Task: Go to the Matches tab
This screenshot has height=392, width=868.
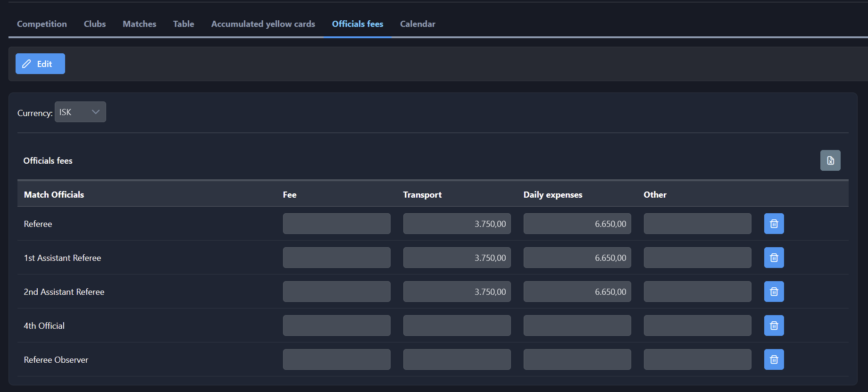Action: pos(139,24)
